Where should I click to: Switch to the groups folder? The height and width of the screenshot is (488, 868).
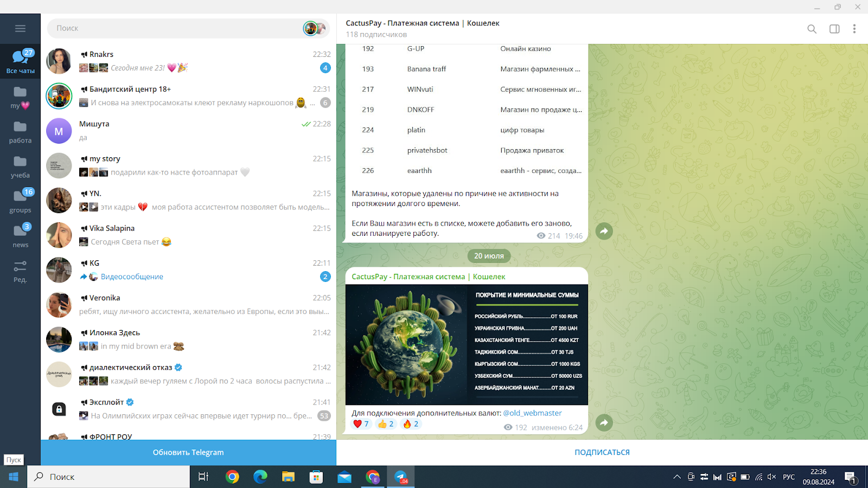click(x=20, y=201)
